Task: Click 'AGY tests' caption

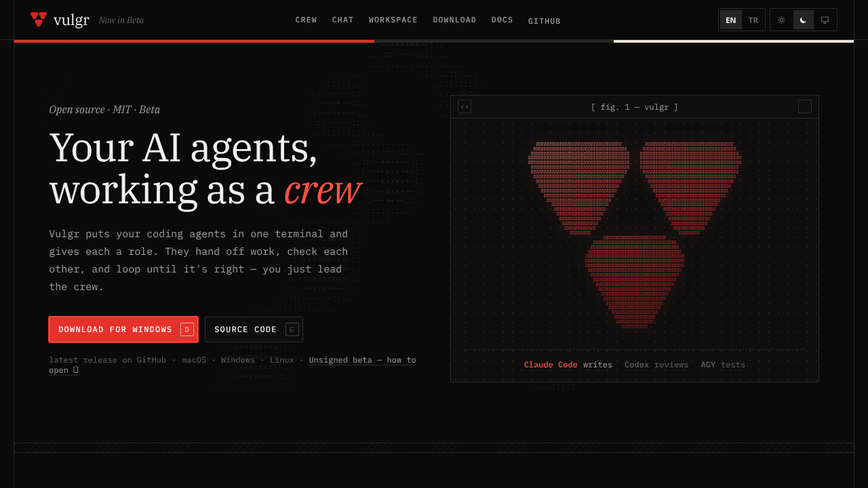Action: point(723,365)
